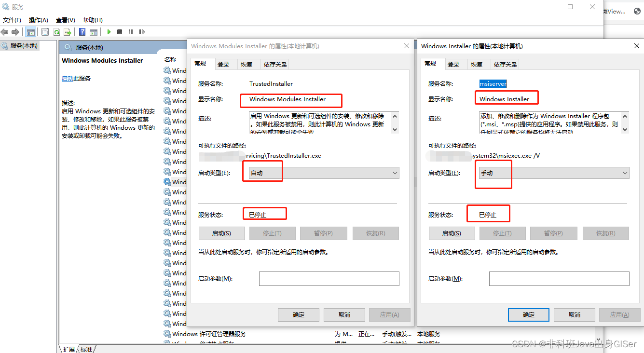Stop service with the toolbar square icon

click(120, 32)
